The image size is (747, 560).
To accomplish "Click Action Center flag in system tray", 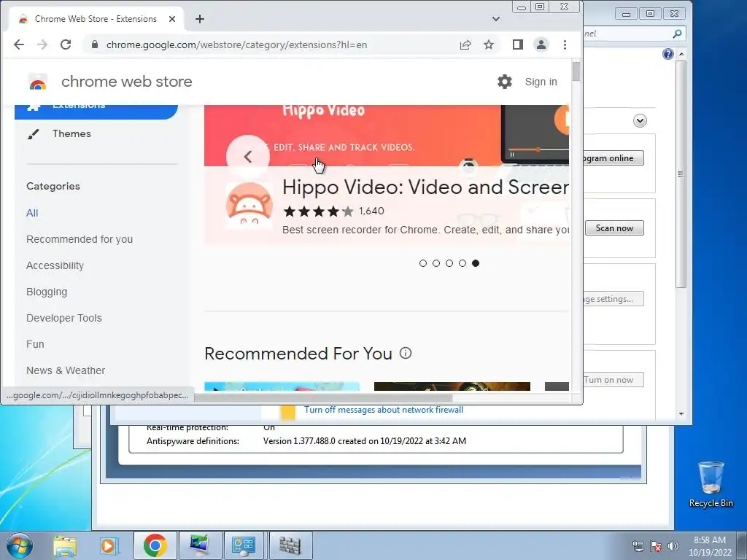I will click(x=656, y=546).
